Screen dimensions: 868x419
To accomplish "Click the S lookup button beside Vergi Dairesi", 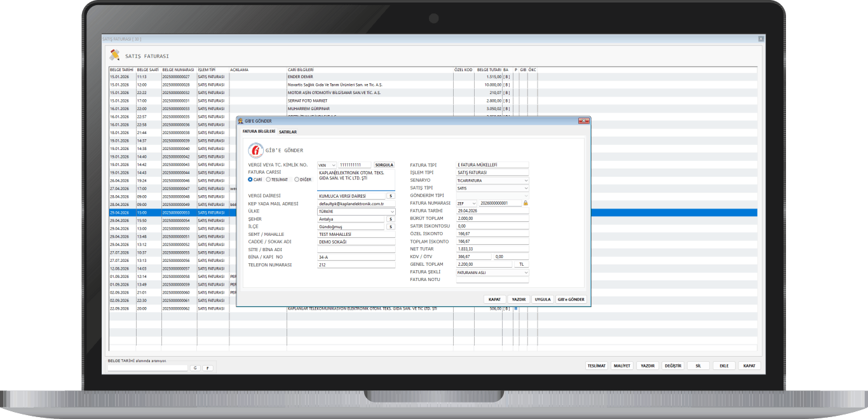I will 390,196.
